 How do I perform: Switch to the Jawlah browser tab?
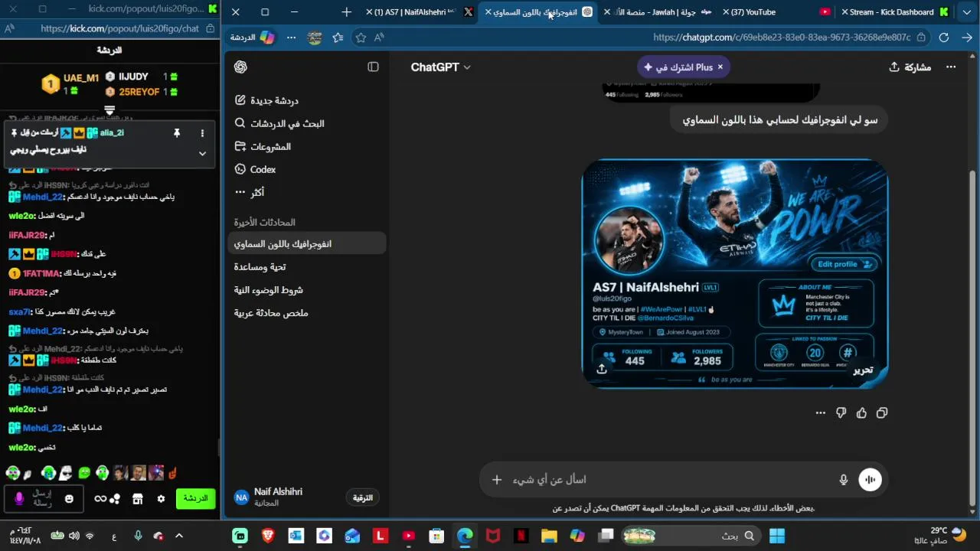point(658,12)
